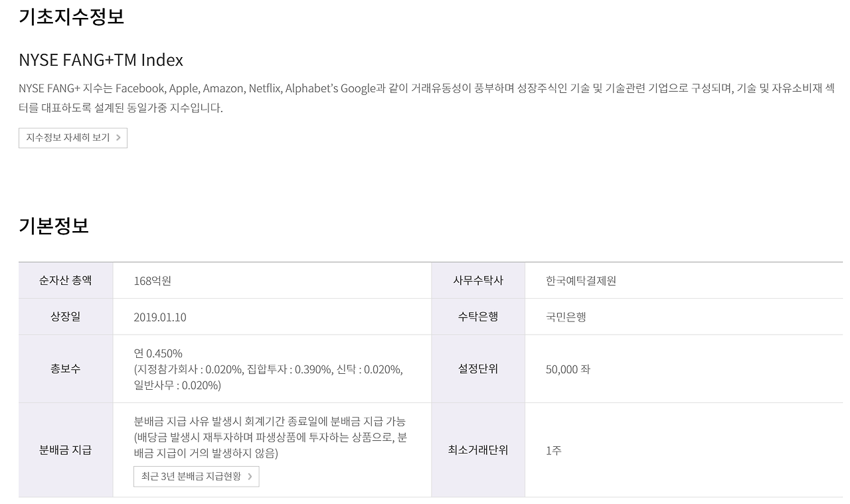
Task: Click the 국민은행 value
Action: pos(566,317)
